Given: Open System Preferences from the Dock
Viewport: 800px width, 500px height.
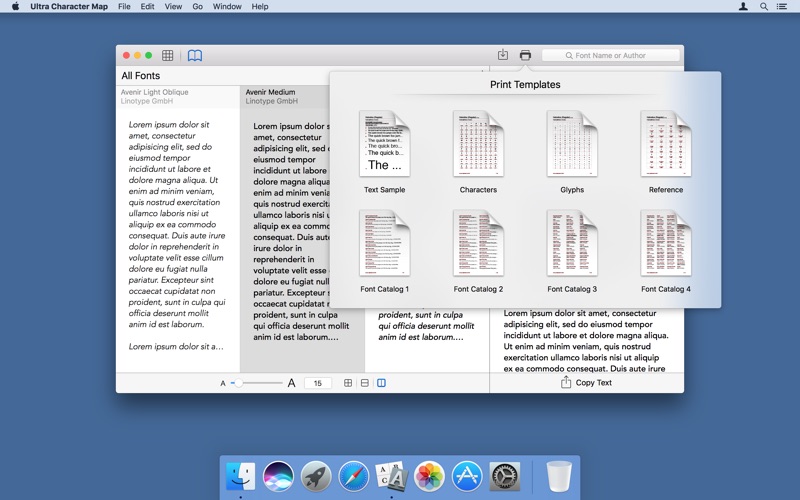Looking at the screenshot, I should point(505,477).
